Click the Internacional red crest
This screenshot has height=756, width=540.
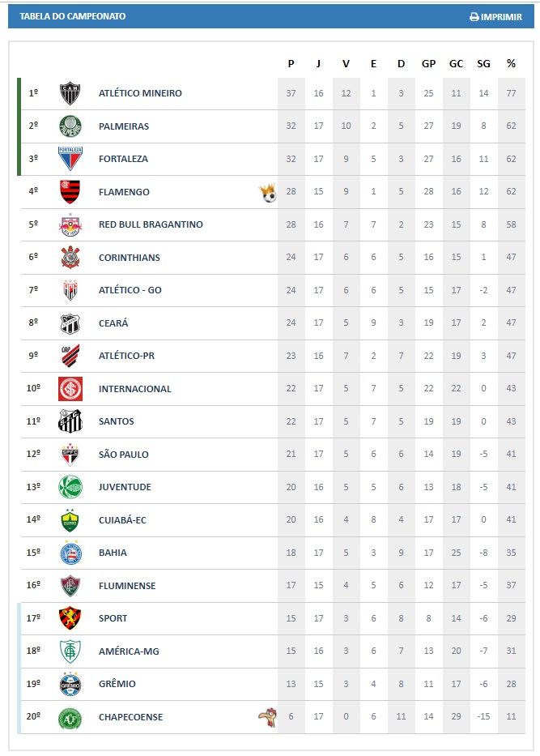click(70, 389)
